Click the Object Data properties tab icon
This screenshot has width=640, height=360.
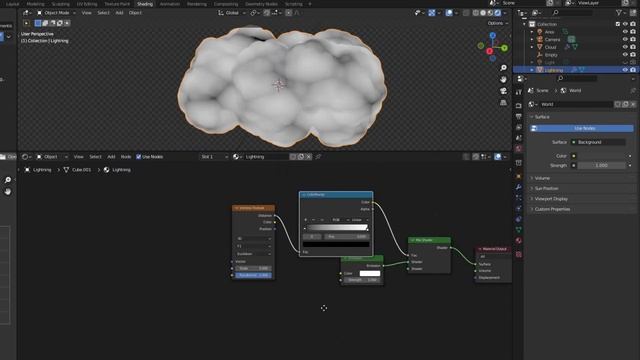click(x=518, y=229)
